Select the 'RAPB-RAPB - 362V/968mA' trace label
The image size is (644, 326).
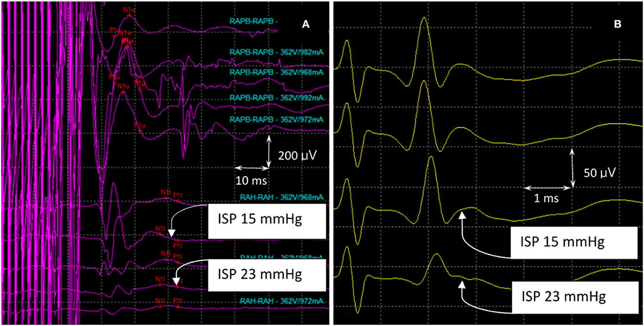point(277,72)
